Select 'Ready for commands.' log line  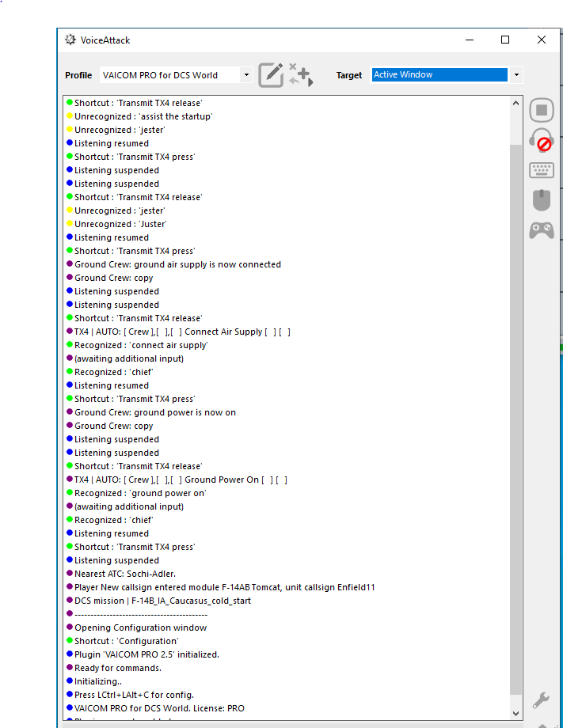click(114, 669)
